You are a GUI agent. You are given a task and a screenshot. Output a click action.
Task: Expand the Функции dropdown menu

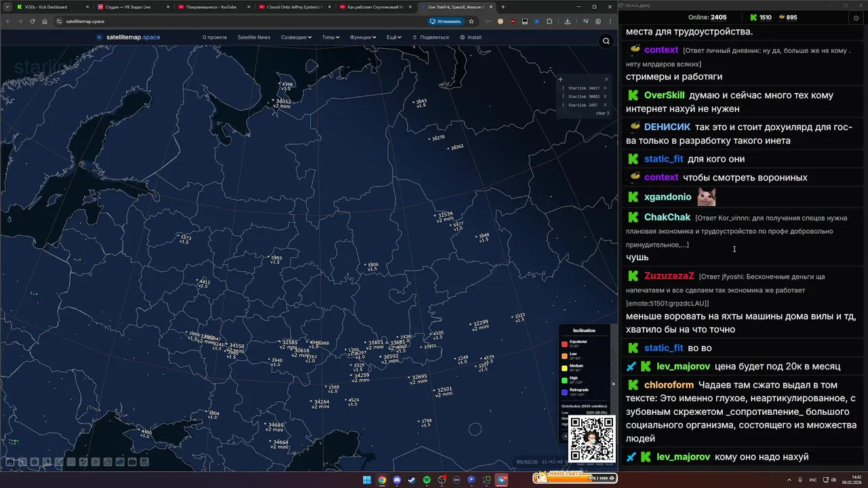(363, 37)
